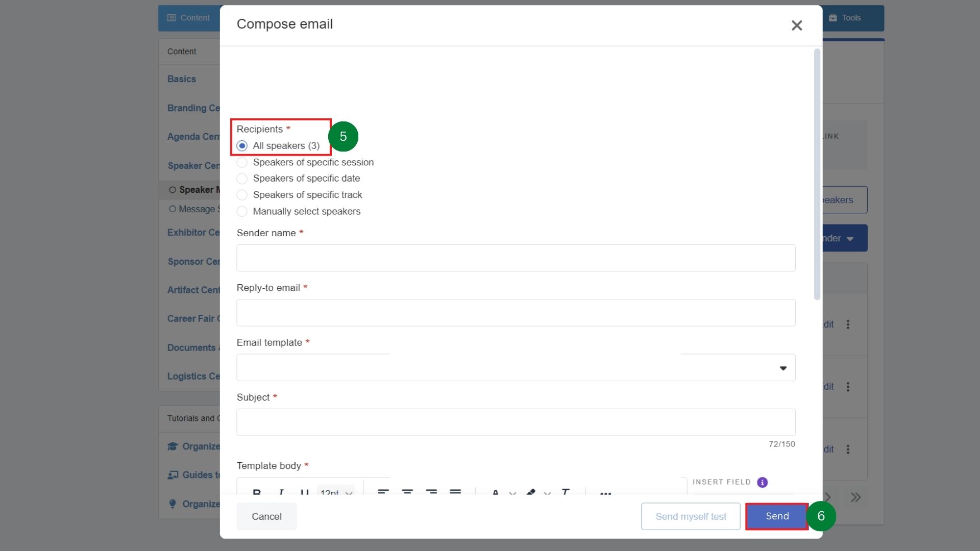Open the Insert Field info tooltip icon
This screenshot has height=551, width=980.
coord(763,482)
